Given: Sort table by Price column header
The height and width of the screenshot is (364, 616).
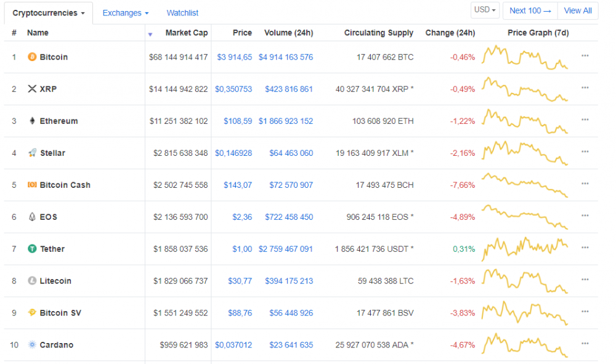Looking at the screenshot, I should tap(242, 33).
